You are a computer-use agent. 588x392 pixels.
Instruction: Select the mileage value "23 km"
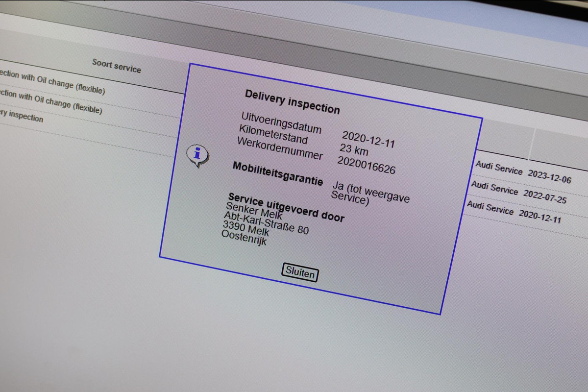tap(354, 149)
